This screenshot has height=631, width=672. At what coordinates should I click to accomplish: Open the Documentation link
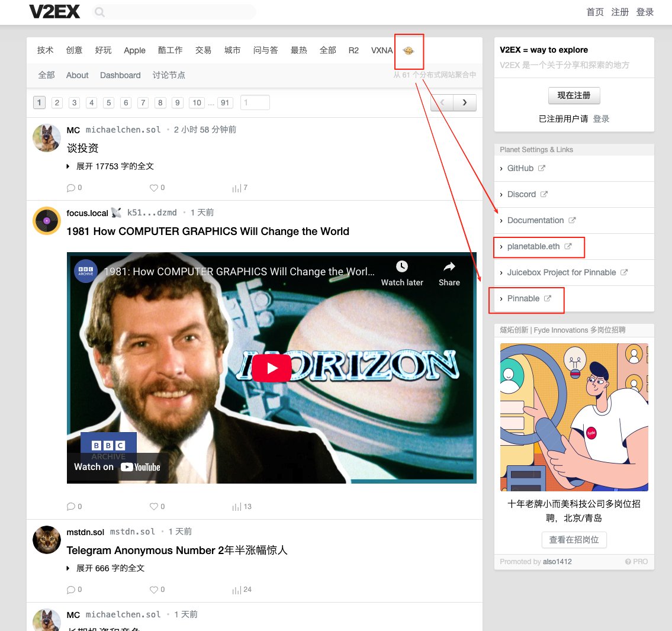(x=535, y=220)
